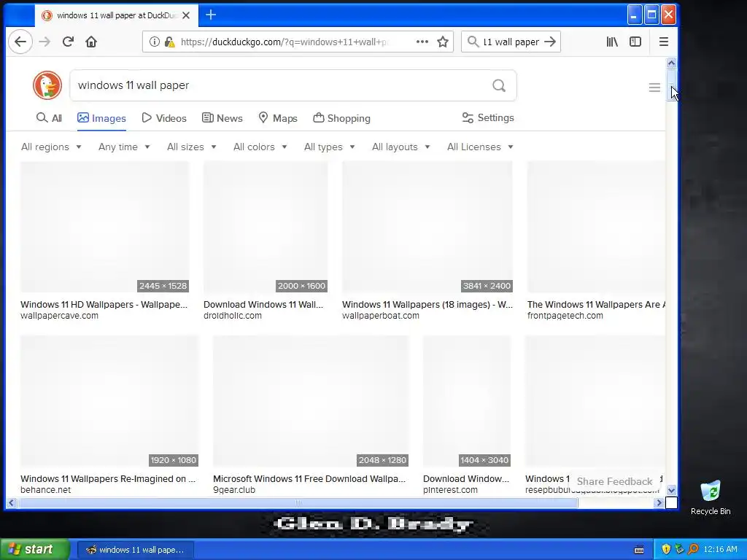Expand the All colors filter
747x560 pixels.
pos(260,147)
